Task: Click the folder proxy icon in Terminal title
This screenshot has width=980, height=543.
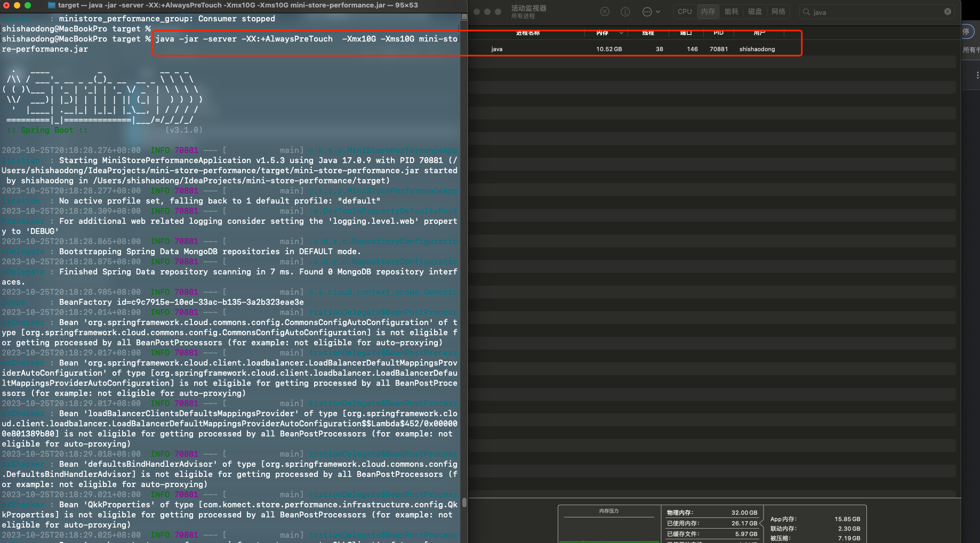Action: (52, 5)
